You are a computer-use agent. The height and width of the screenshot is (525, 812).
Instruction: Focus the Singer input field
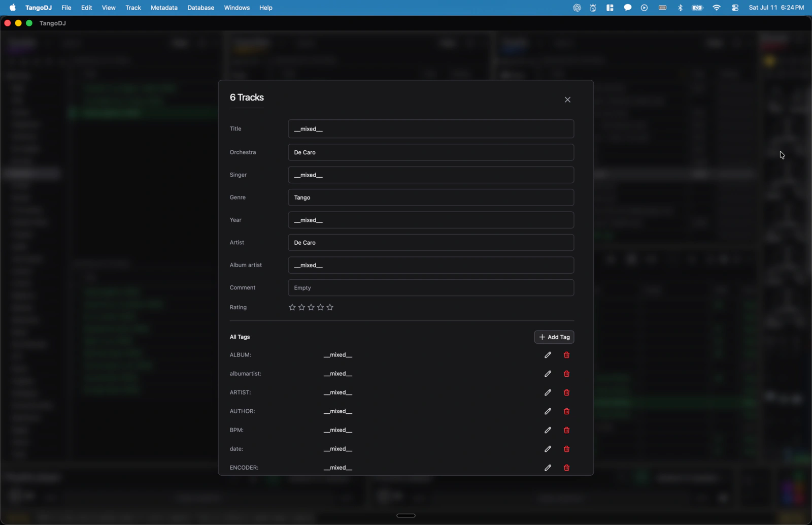coord(431,175)
